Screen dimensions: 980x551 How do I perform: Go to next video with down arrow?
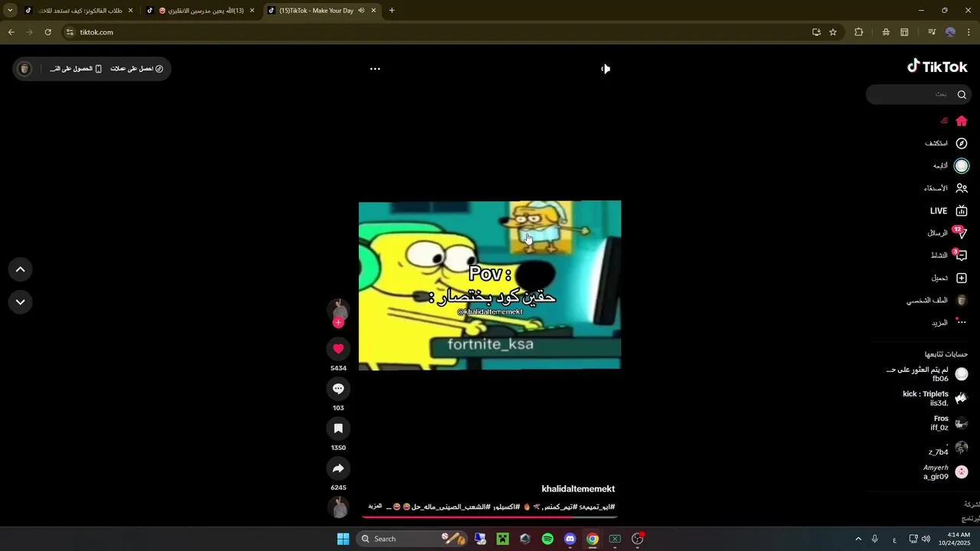(x=21, y=302)
